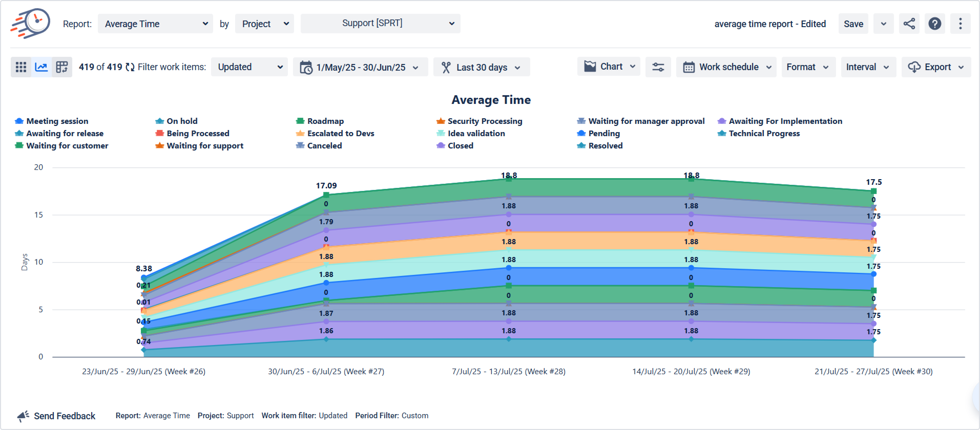Click the Closed legend color marker
This screenshot has width=980, height=430.
(441, 146)
